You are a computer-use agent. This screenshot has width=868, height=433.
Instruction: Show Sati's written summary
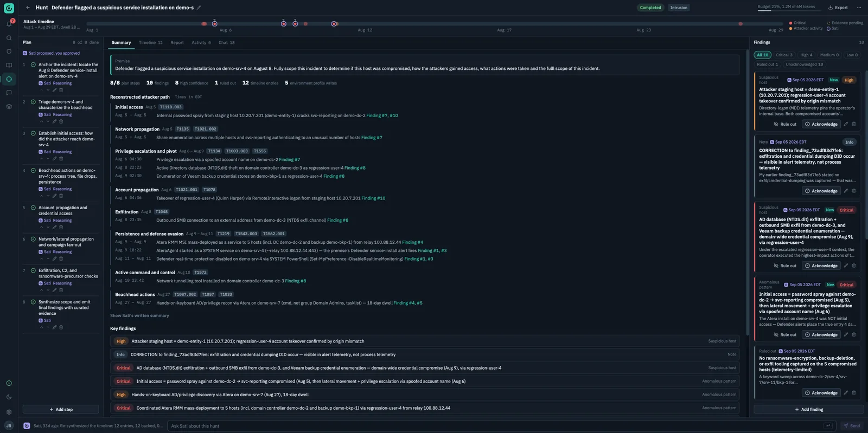[139, 315]
